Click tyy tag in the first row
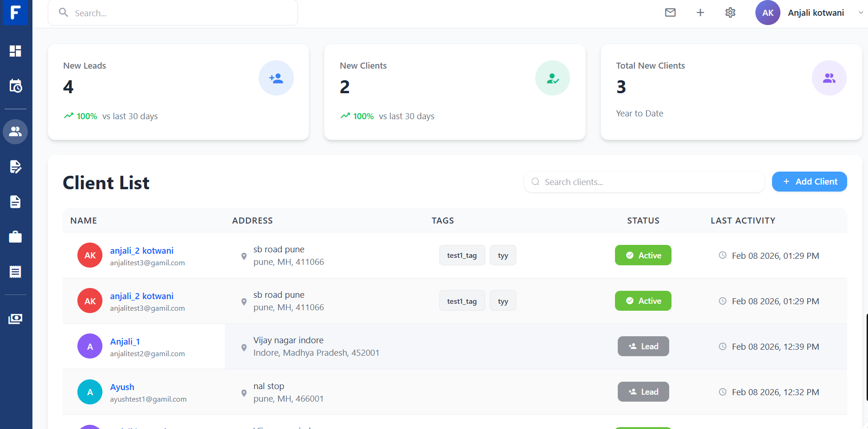The image size is (868, 429). pos(503,255)
